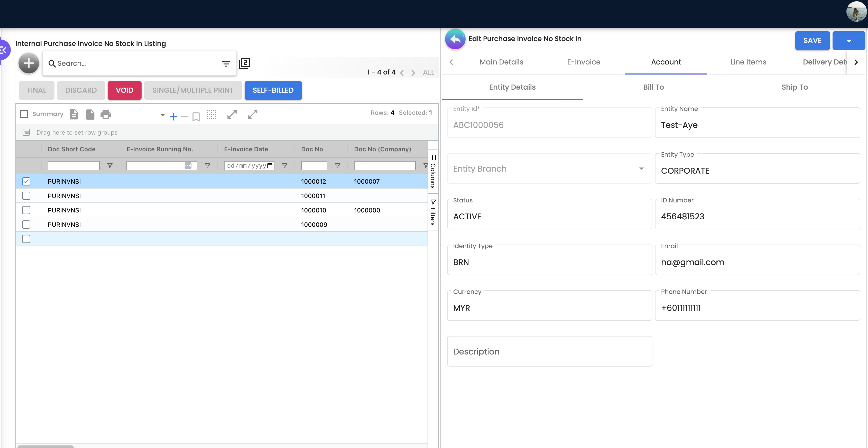The width and height of the screenshot is (868, 448).
Task: Select the Entity Details sub-tab
Action: (x=512, y=87)
